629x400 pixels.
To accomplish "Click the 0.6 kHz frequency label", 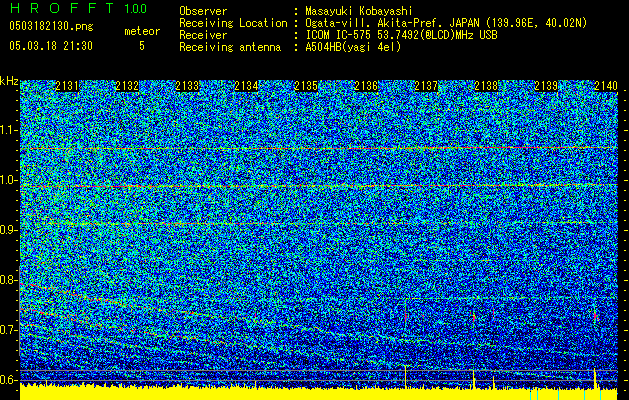I will 9,380.
